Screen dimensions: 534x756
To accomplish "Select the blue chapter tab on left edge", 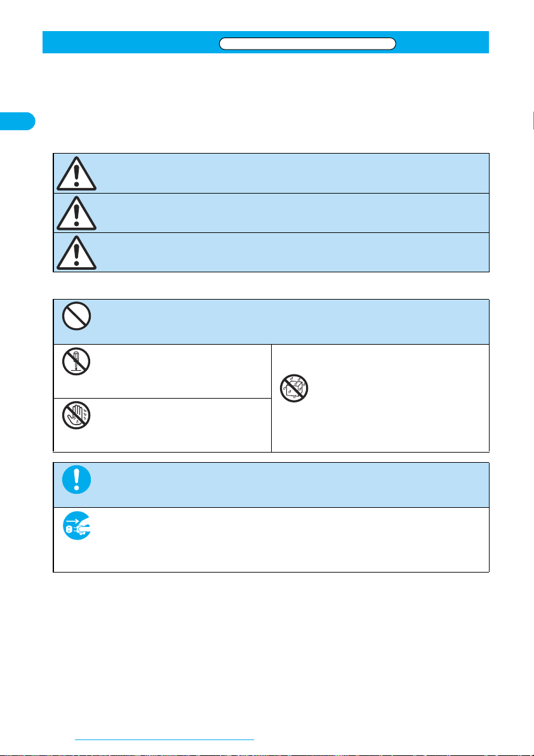I will coord(17,121).
